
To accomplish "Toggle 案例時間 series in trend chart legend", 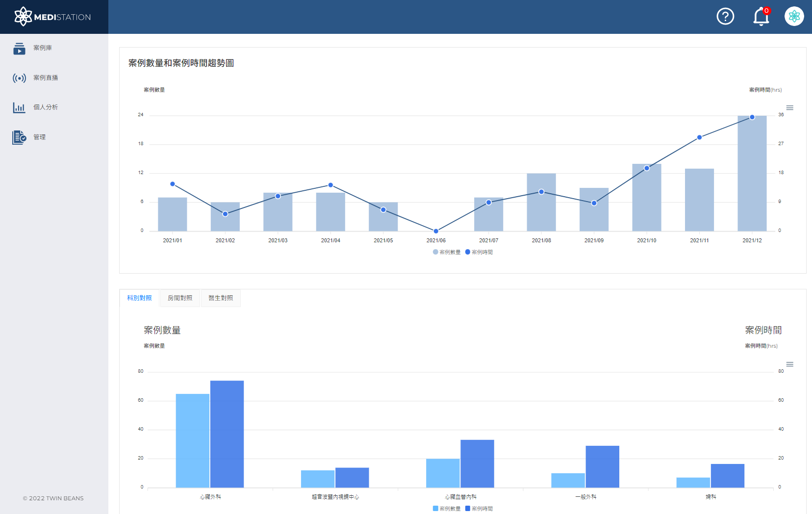I will [x=479, y=252].
